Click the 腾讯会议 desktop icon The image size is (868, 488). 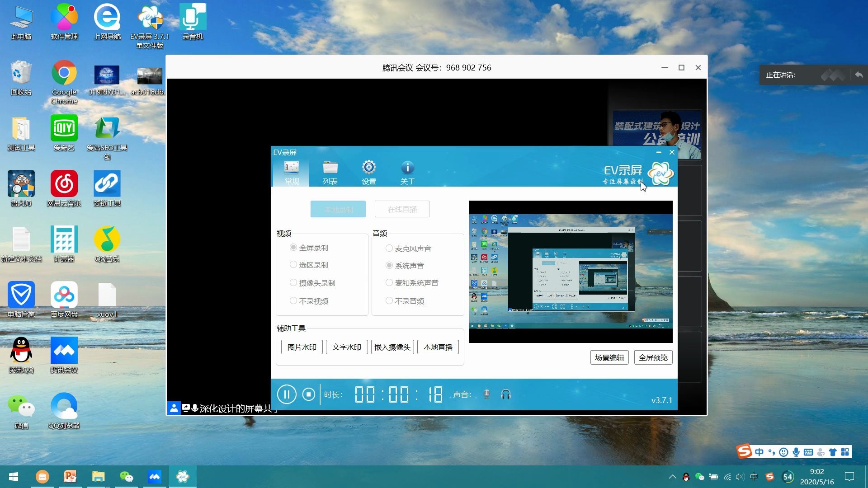(64, 356)
